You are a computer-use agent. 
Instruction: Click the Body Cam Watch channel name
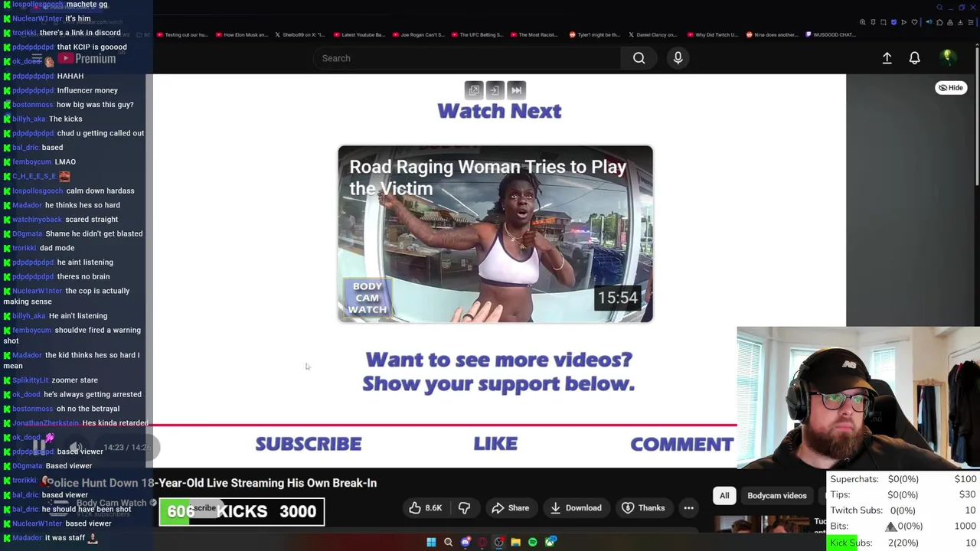(x=111, y=503)
